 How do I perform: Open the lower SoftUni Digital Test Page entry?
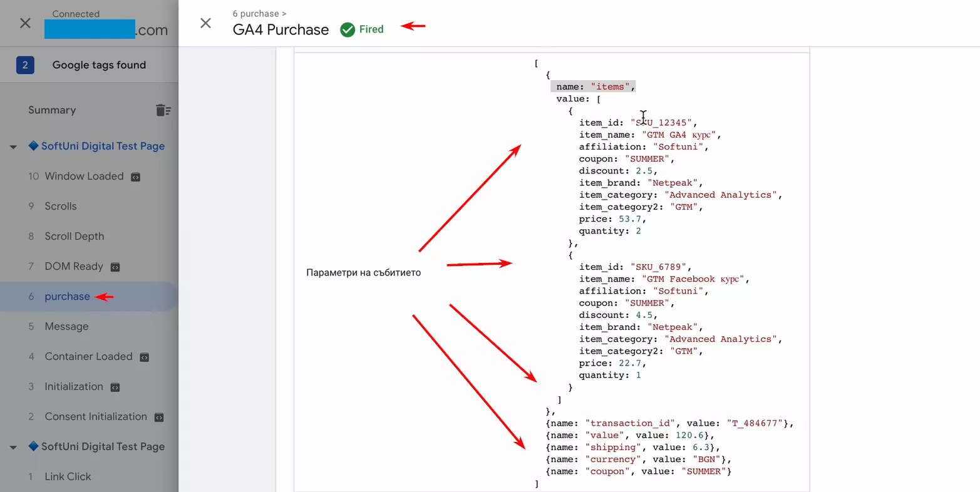tap(103, 446)
